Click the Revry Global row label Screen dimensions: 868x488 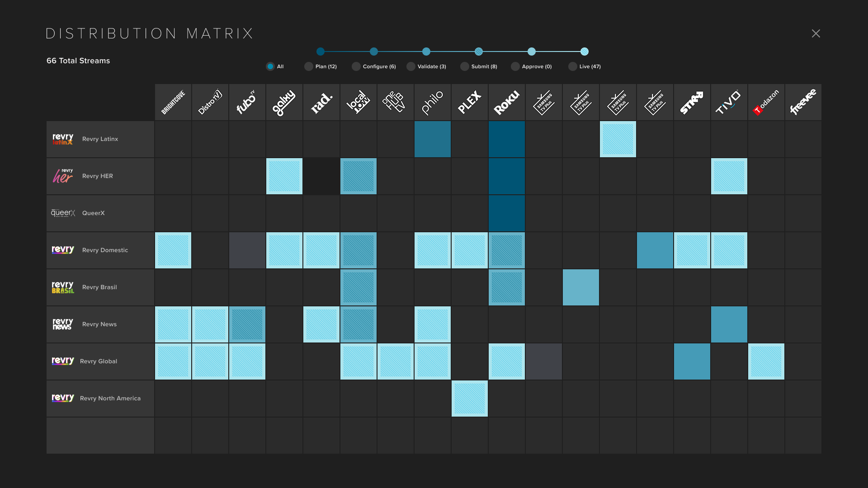pyautogui.click(x=99, y=361)
